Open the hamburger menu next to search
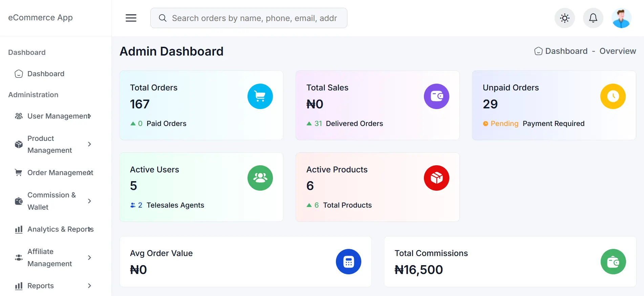Image resolution: width=644 pixels, height=296 pixels. pos(131,18)
